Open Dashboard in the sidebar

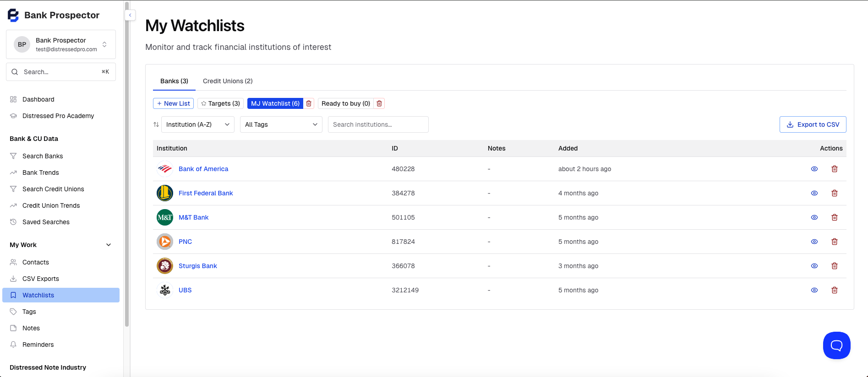pos(61,99)
